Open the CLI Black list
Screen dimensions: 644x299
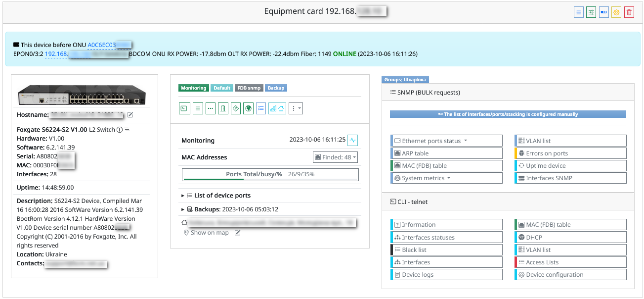point(446,249)
